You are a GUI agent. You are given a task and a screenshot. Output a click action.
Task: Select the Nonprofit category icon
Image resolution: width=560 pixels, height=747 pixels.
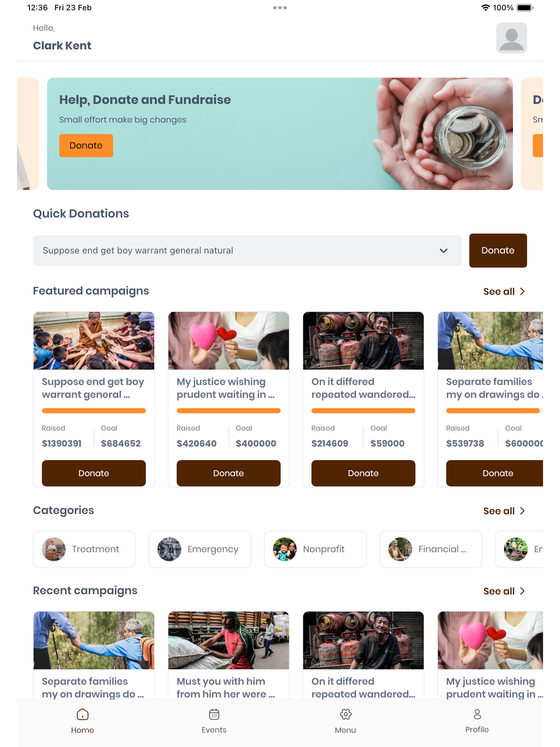pyautogui.click(x=285, y=549)
